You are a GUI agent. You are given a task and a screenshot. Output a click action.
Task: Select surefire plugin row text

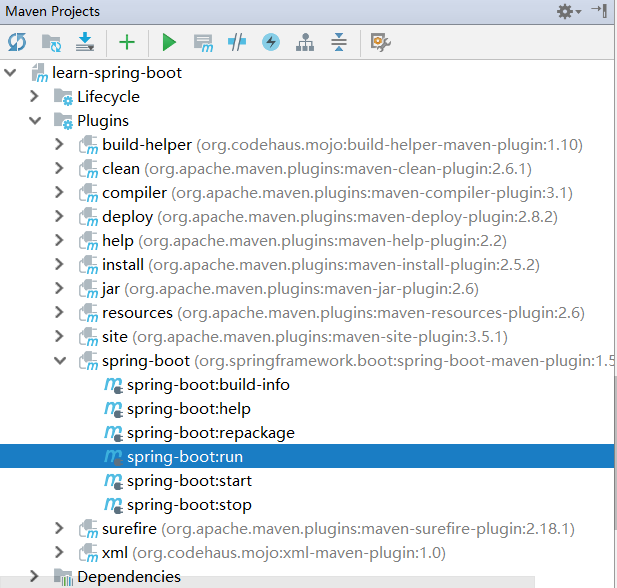[338, 529]
